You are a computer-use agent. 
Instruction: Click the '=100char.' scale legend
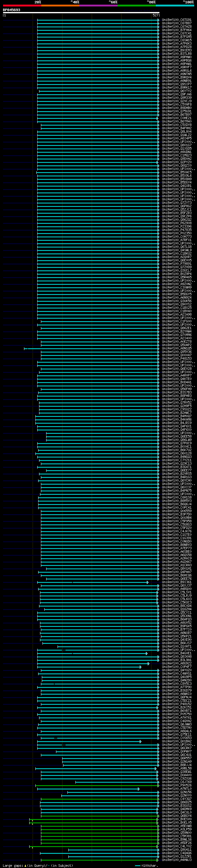click(149, 865)
